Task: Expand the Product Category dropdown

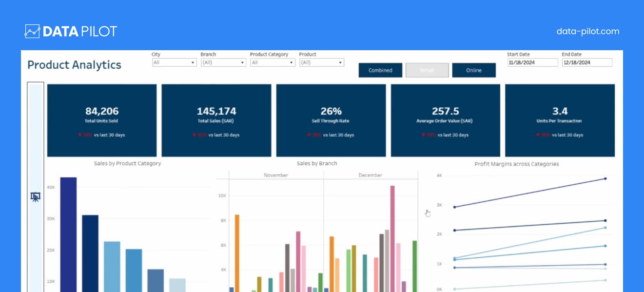Action: 273,62
